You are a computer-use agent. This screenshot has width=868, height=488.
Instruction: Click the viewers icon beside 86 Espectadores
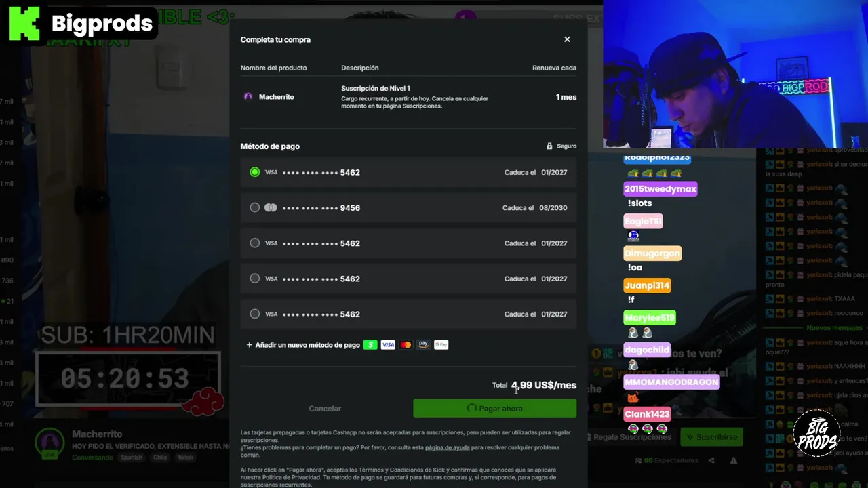639,460
